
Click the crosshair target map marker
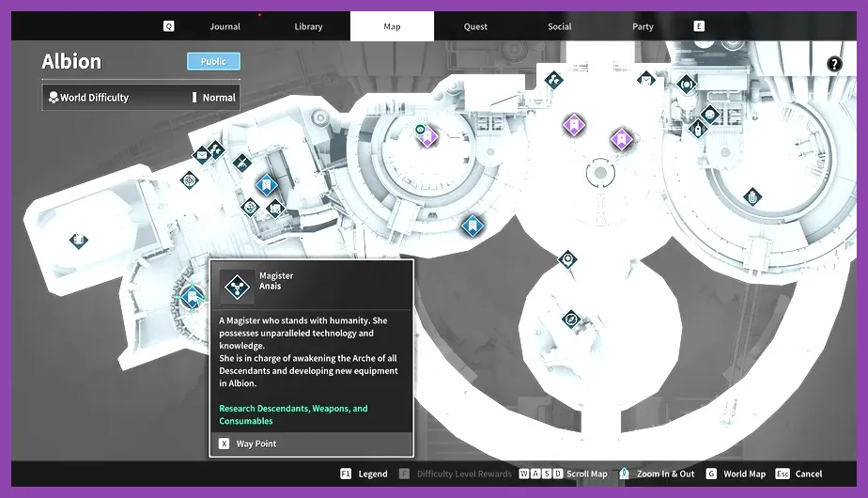coord(190,180)
